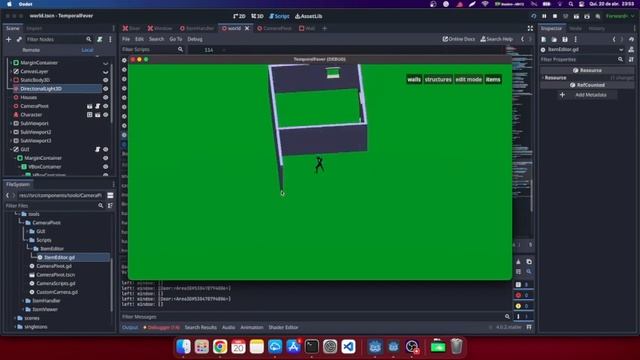Toggle visibility of GUI node
Viewport: 640px width, 360px height.
coord(105,149)
